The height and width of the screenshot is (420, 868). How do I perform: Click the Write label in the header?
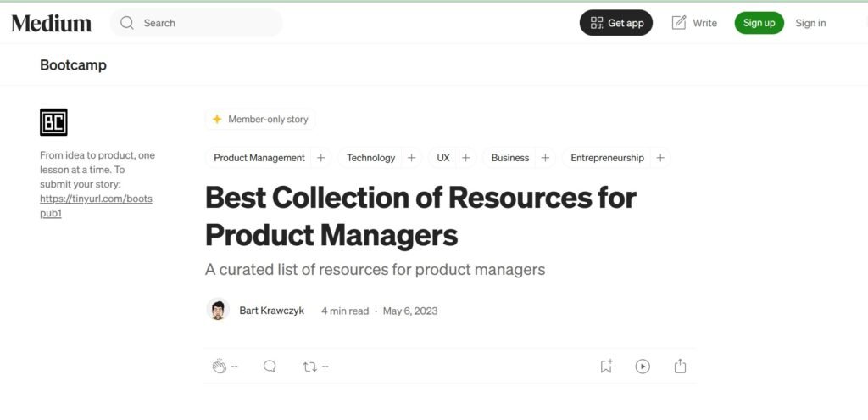(704, 23)
